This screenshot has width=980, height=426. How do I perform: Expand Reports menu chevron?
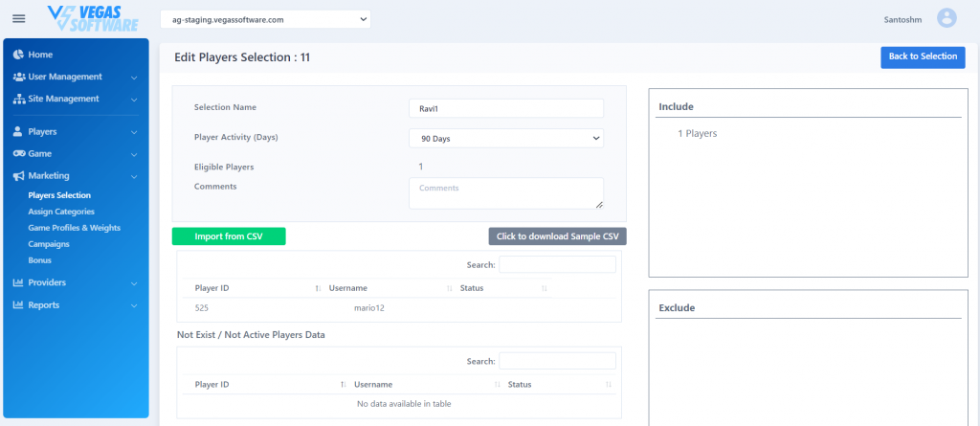(134, 306)
